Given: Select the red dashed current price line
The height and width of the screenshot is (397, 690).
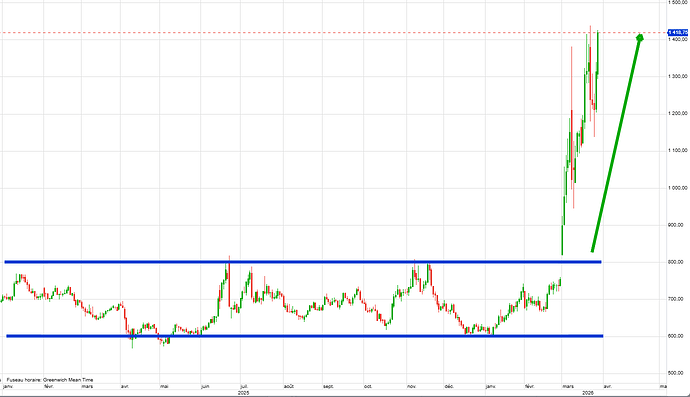Looking at the screenshot, I should tap(334, 33).
